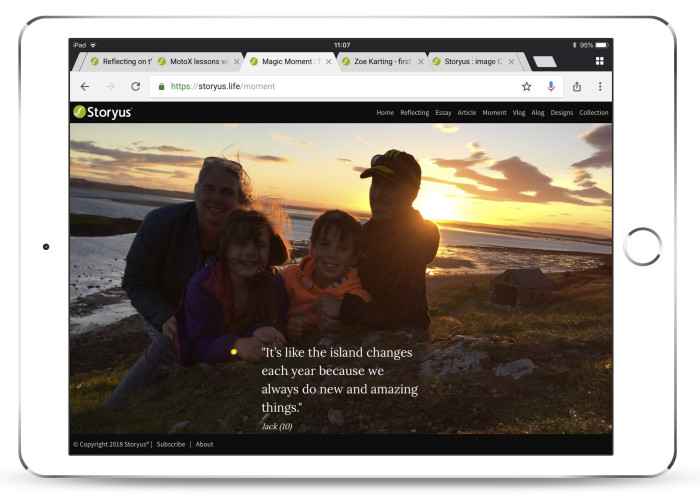Click the Subscribe footer link

pyautogui.click(x=171, y=445)
